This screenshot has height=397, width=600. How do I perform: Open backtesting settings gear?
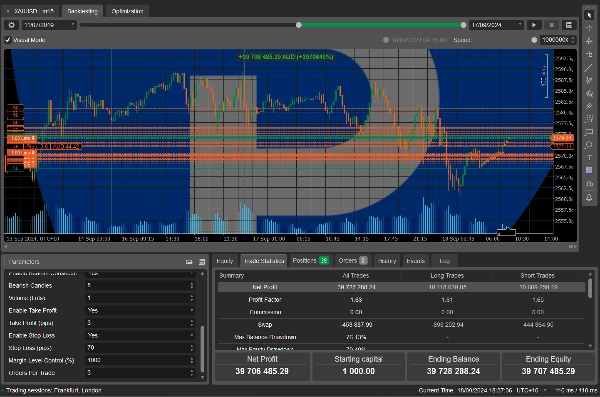click(11, 25)
